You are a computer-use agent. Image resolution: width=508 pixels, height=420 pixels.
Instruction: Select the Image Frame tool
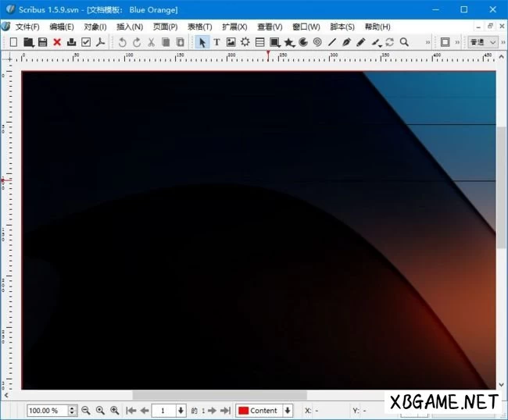coord(231,42)
